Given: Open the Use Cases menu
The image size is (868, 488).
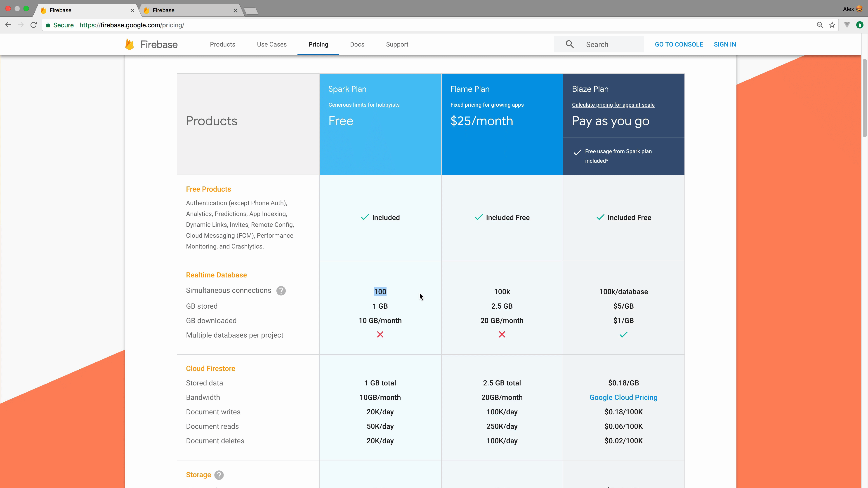Looking at the screenshot, I should pyautogui.click(x=271, y=45).
